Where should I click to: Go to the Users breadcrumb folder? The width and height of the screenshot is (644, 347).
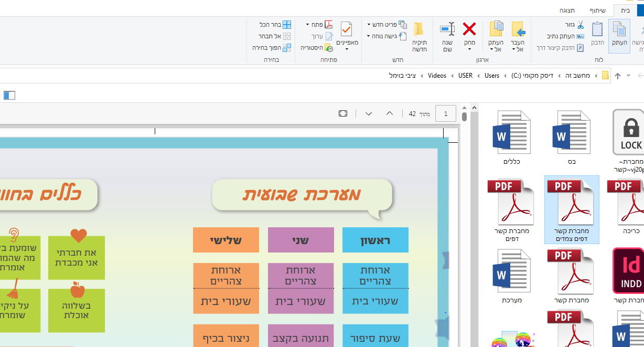(492, 76)
